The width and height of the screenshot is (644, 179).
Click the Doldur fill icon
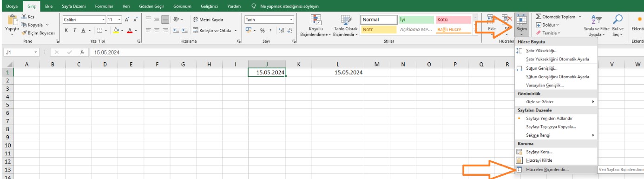539,25
